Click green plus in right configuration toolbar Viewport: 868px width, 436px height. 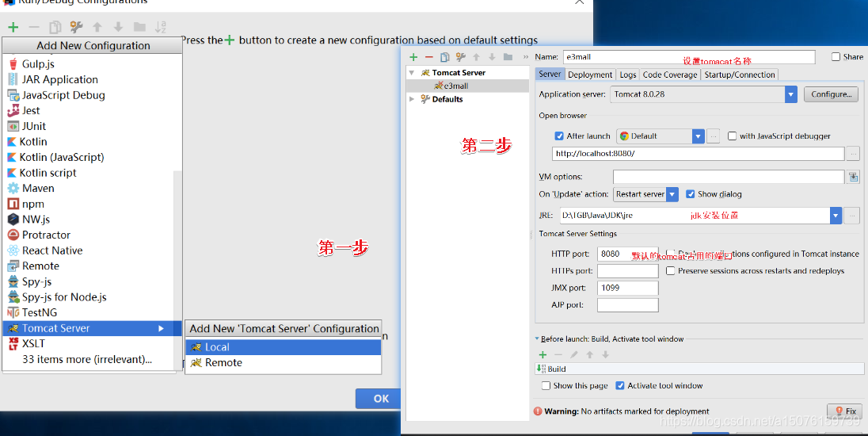point(413,57)
